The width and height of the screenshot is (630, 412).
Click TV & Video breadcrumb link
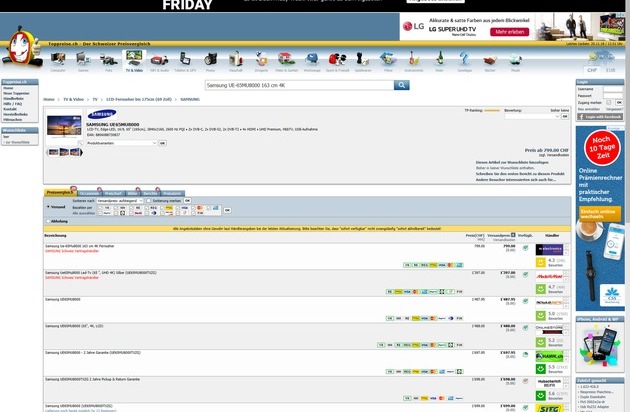point(74,99)
